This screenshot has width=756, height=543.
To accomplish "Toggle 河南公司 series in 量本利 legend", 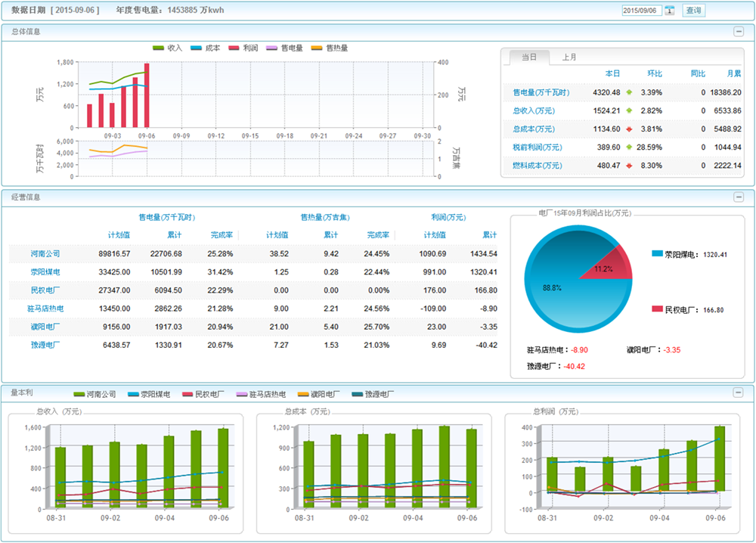I will tap(79, 394).
